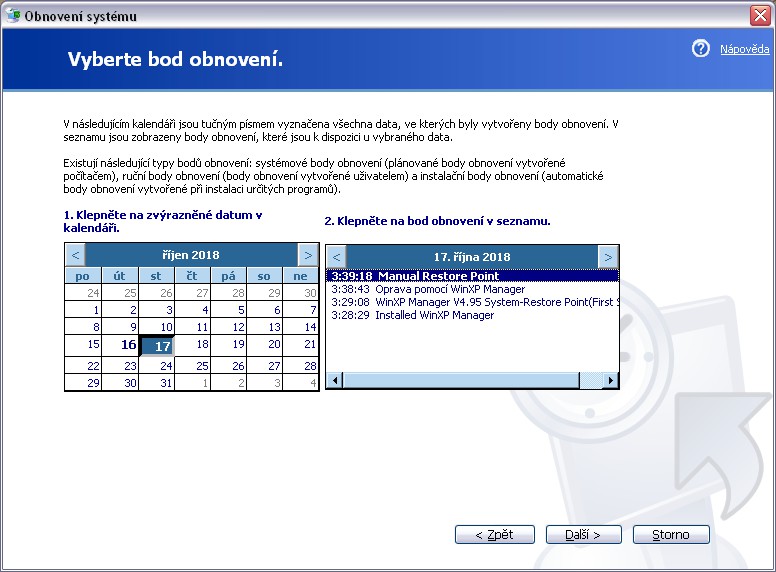Click the 17. října 2018 list header
This screenshot has width=776, height=572.
tap(472, 257)
